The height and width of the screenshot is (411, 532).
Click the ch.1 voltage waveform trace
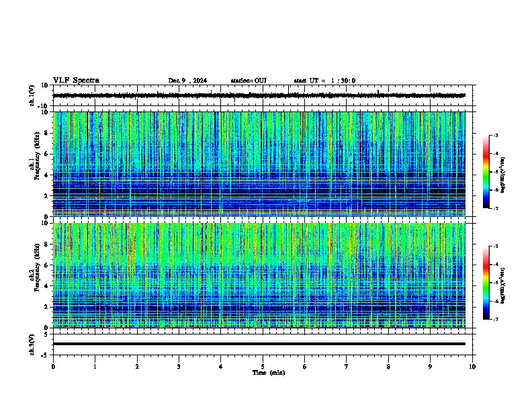[x=259, y=95]
